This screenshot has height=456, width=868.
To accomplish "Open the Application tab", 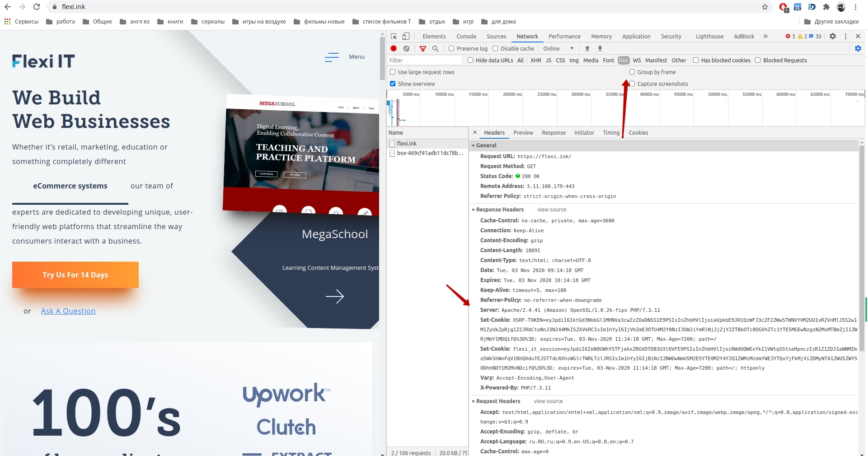I will [x=636, y=36].
